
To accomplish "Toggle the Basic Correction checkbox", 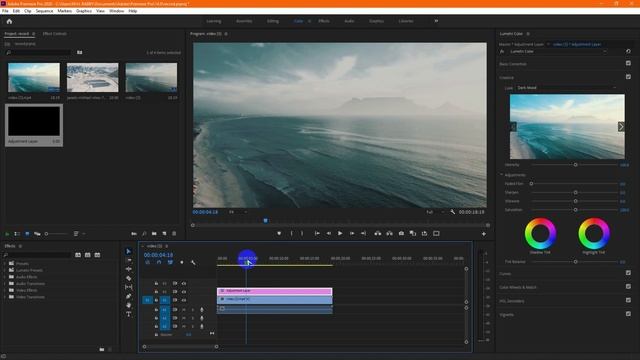I will click(628, 63).
